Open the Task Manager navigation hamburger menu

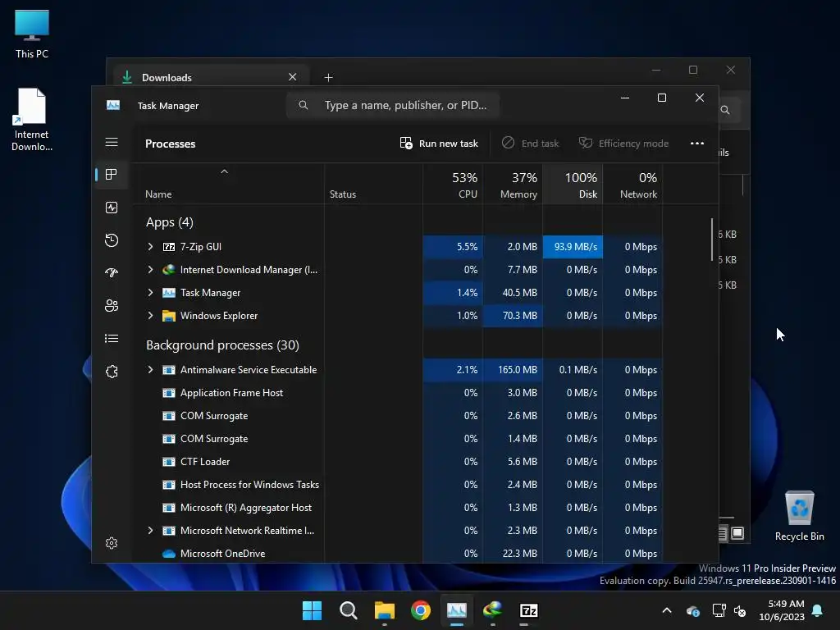point(112,142)
